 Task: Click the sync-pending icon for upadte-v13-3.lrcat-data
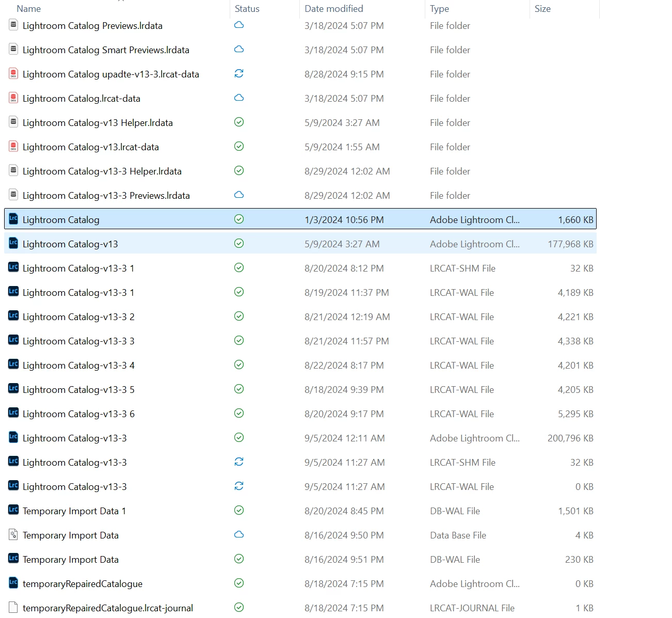(239, 73)
